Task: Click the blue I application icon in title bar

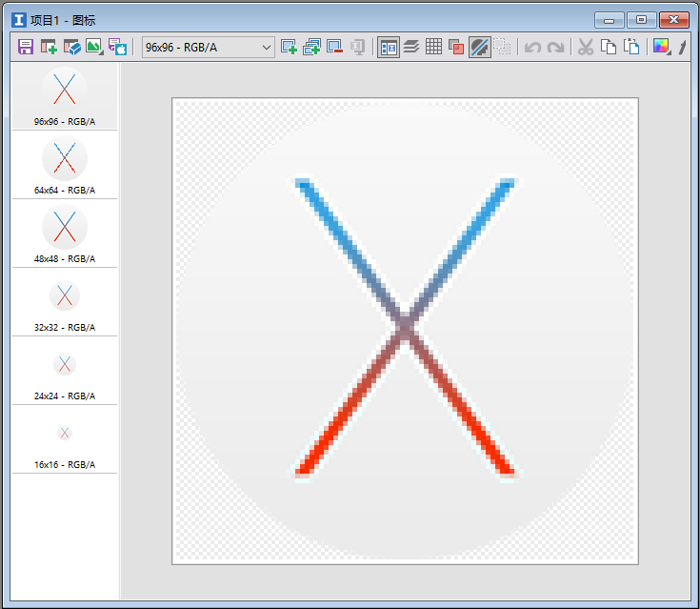Action: pos(19,20)
